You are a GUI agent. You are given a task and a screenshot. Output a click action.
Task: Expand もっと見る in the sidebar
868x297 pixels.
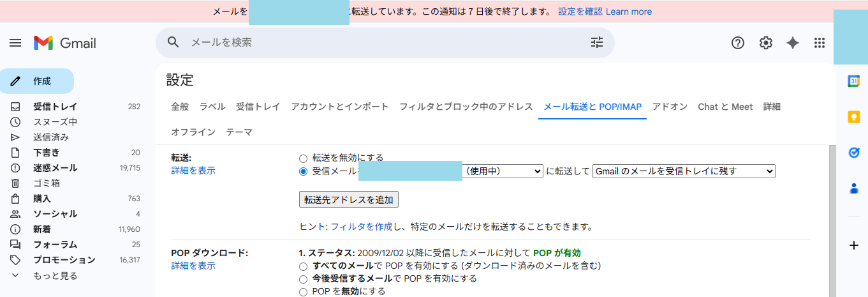point(55,276)
